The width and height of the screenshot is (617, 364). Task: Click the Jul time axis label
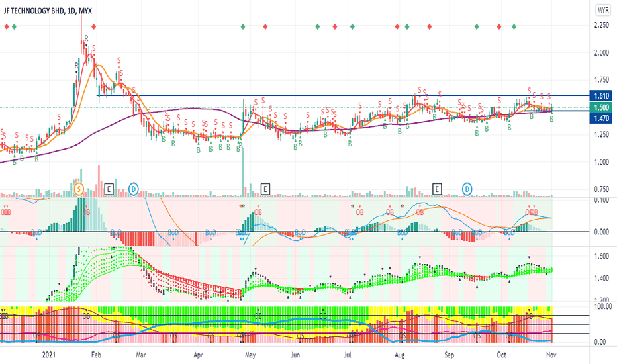[x=348, y=355]
